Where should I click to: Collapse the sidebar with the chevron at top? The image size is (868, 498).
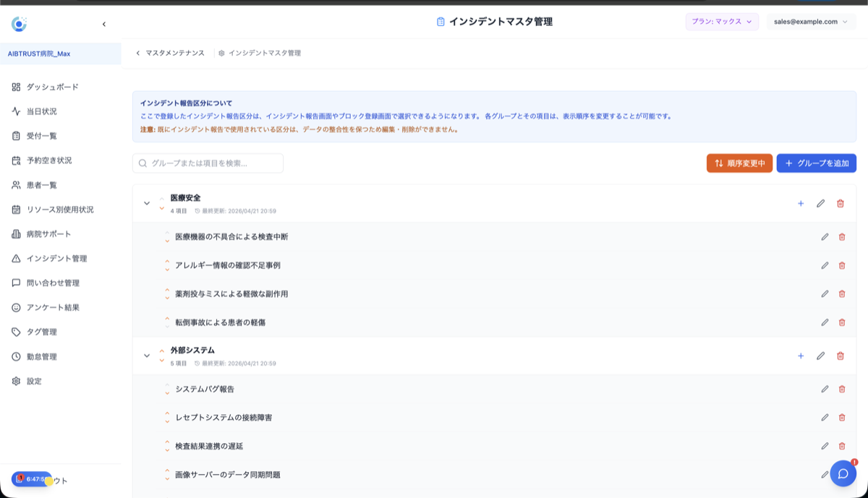[103, 23]
